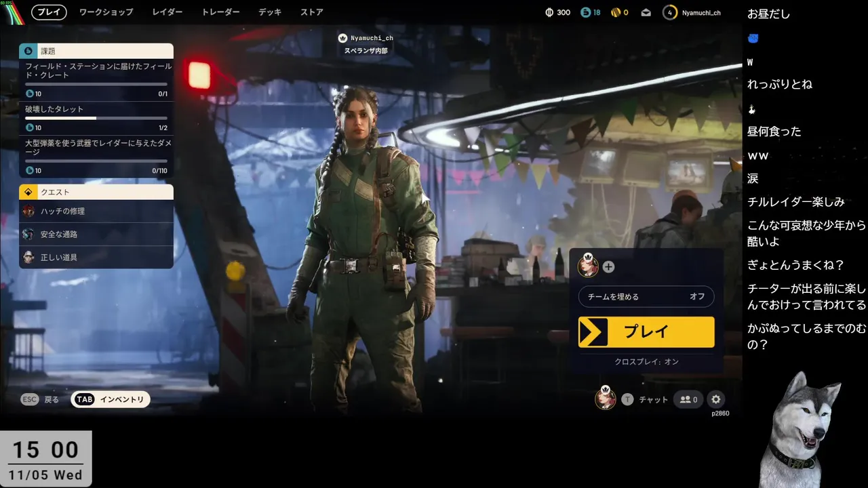The image size is (868, 488).
Task: Open Nyamuchi_ch profile name in top bar
Action: 701,12
